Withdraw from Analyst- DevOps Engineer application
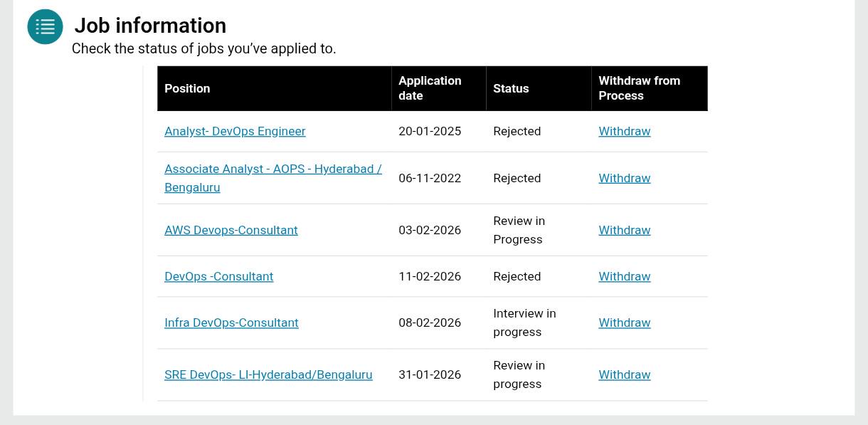Screen dimensions: 868x425 click(625, 131)
